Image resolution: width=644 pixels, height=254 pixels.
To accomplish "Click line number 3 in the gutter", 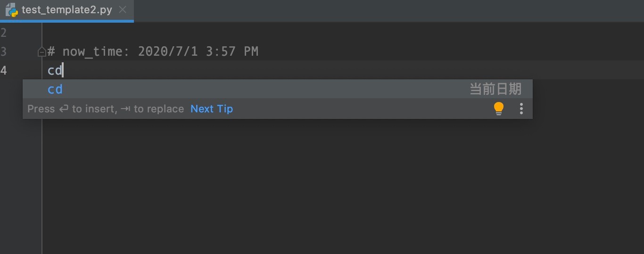I will pyautogui.click(x=4, y=51).
